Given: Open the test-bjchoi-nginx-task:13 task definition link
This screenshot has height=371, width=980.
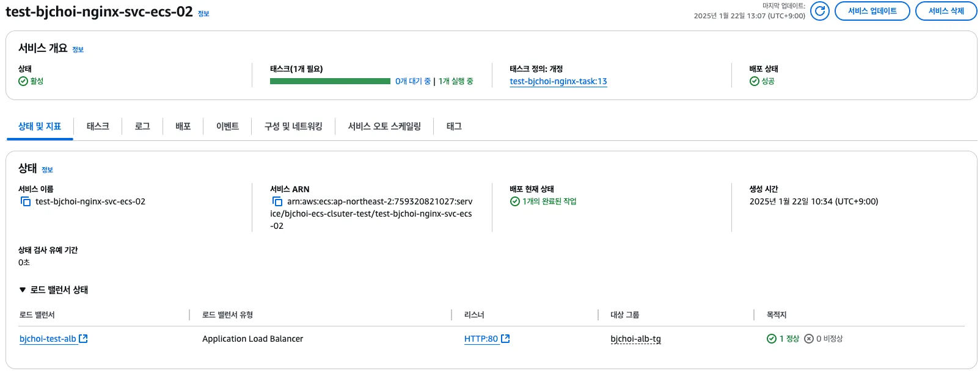Looking at the screenshot, I should tap(558, 81).
